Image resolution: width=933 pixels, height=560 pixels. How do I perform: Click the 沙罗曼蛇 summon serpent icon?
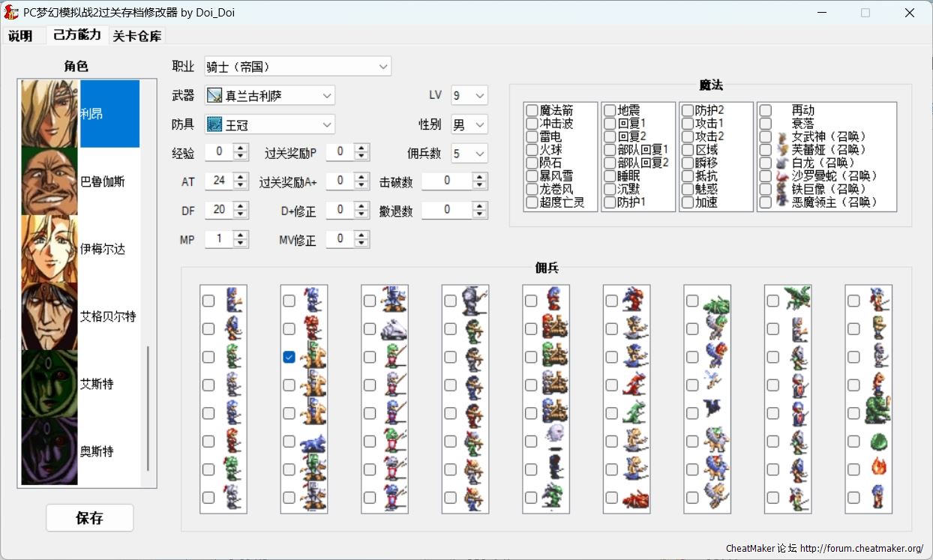(x=782, y=176)
